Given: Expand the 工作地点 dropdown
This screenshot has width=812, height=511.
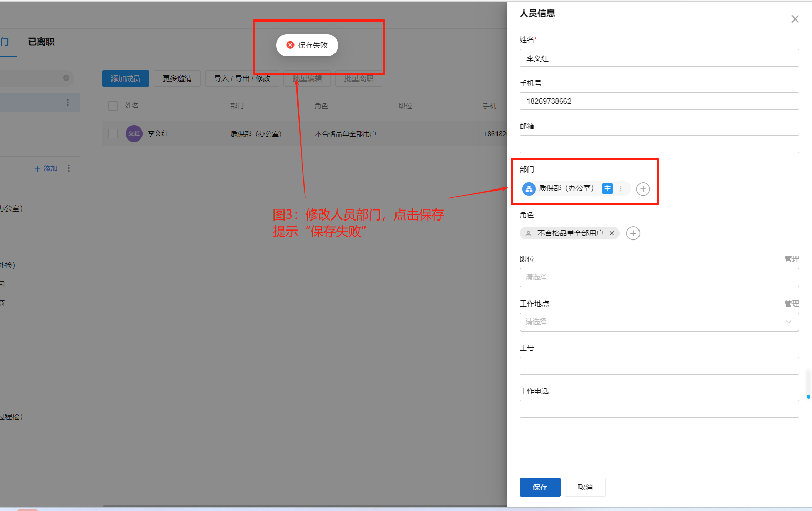Looking at the screenshot, I should click(x=659, y=322).
